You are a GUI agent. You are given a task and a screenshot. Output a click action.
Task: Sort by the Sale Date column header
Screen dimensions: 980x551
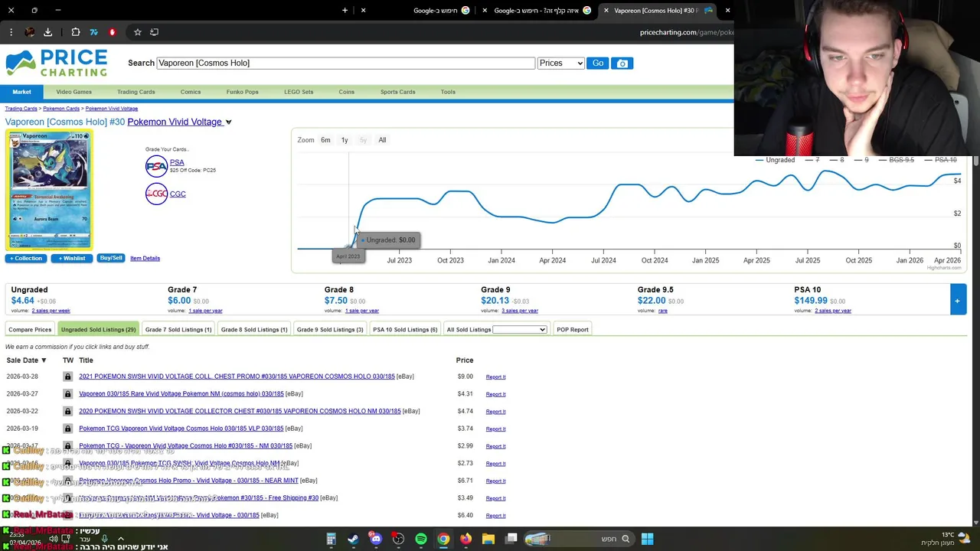(26, 360)
